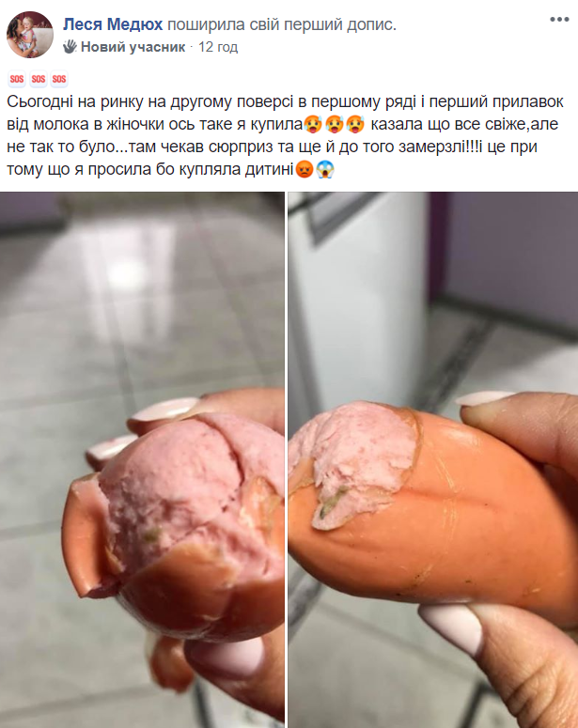Click the middle sweating face emoji
This screenshot has width=578, height=728.
(335, 124)
